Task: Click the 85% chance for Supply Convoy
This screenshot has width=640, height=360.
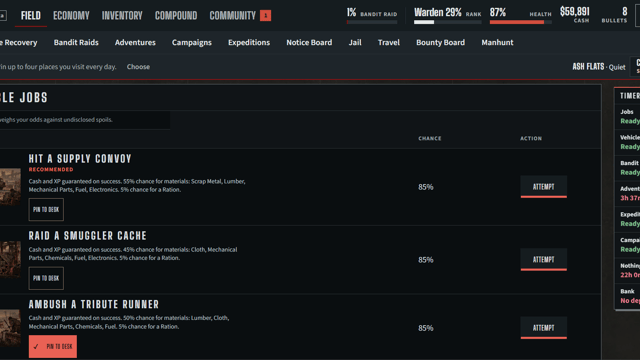Action: click(426, 187)
